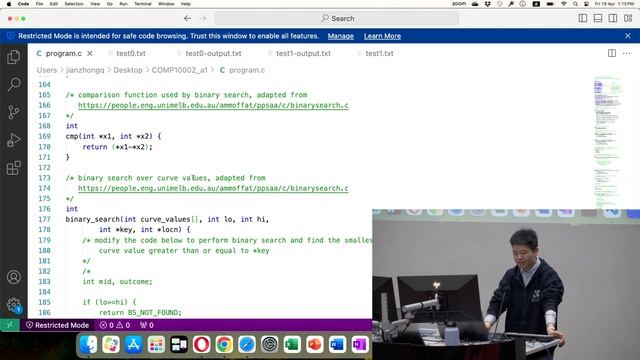This screenshot has height=360, width=640.
Task: Open the Edit menu
Action: (53, 4)
